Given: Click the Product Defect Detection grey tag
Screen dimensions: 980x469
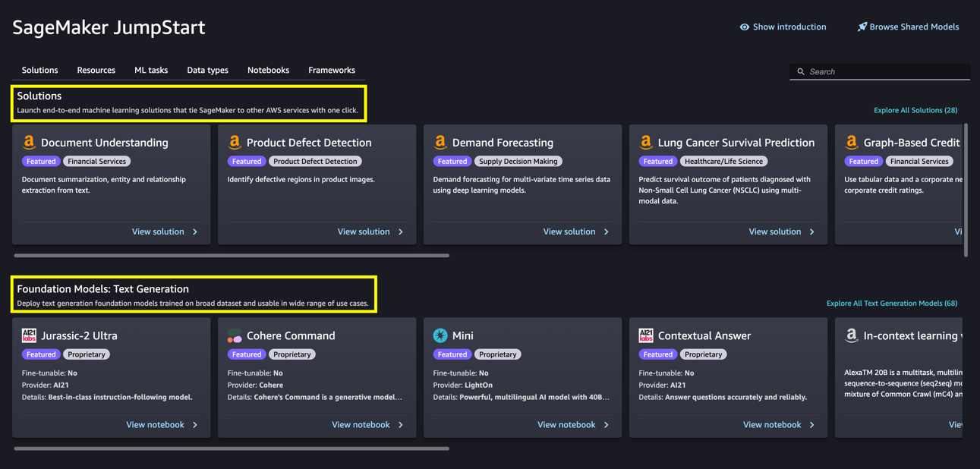Looking at the screenshot, I should coord(315,161).
